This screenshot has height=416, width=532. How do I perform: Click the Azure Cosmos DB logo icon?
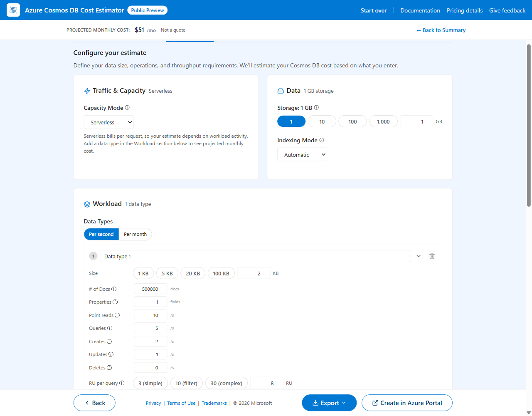(x=13, y=10)
